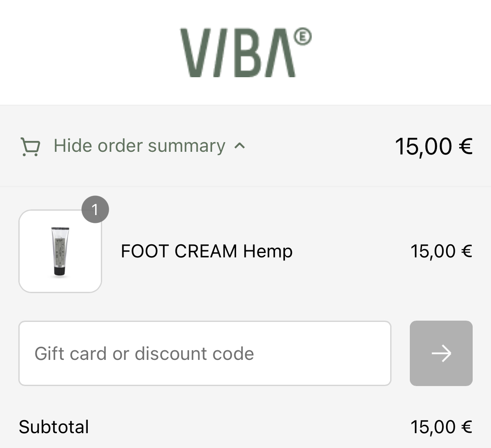
Task: Click the FOOT CREAM Hemp product name
Action: [207, 251]
